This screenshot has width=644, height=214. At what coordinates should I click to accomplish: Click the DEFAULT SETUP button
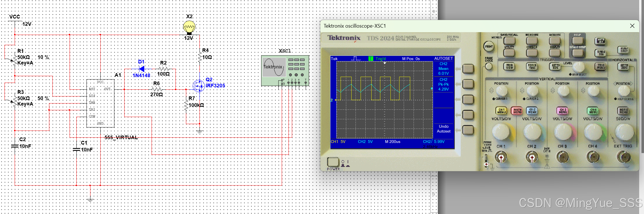click(x=577, y=53)
